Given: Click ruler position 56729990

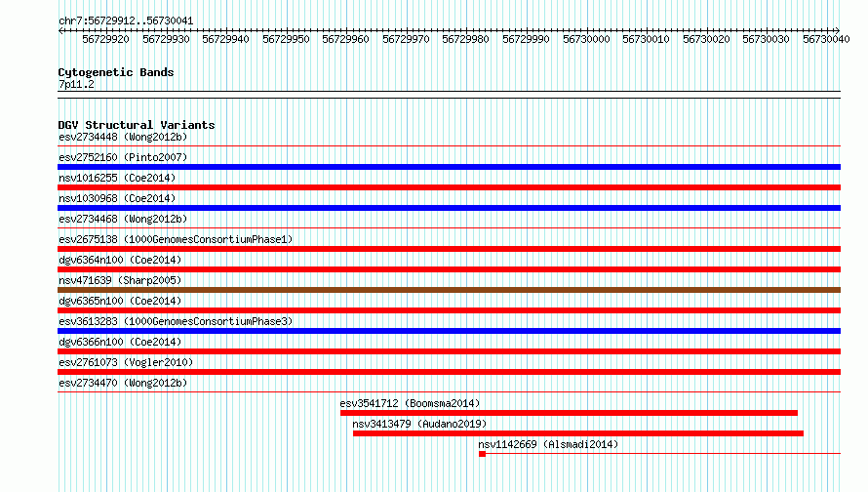Looking at the screenshot, I should [x=527, y=39].
